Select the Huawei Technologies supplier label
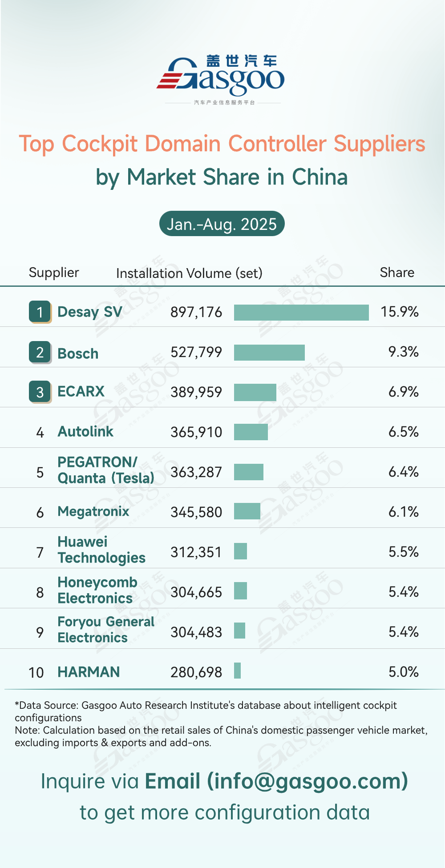445x868 pixels. pos(101,550)
